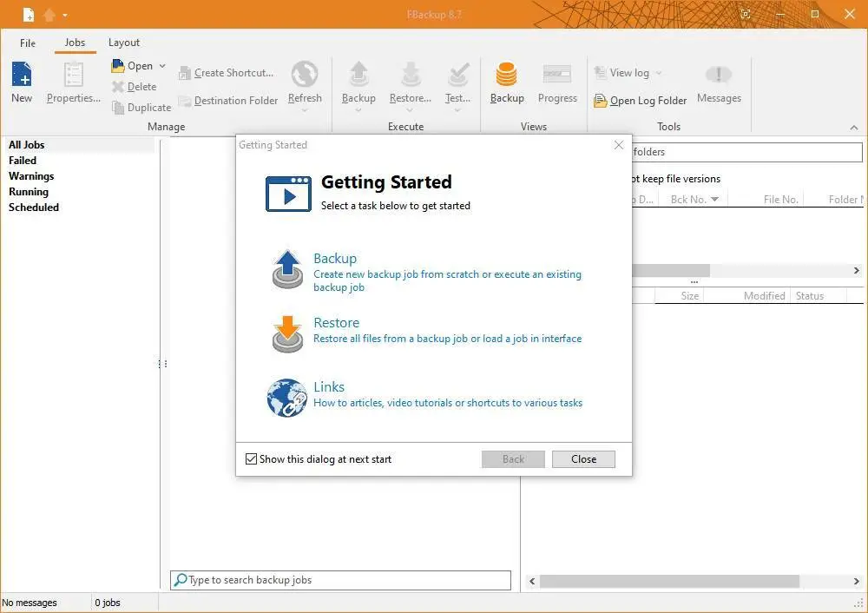Select Failed jobs filter

[x=23, y=160]
